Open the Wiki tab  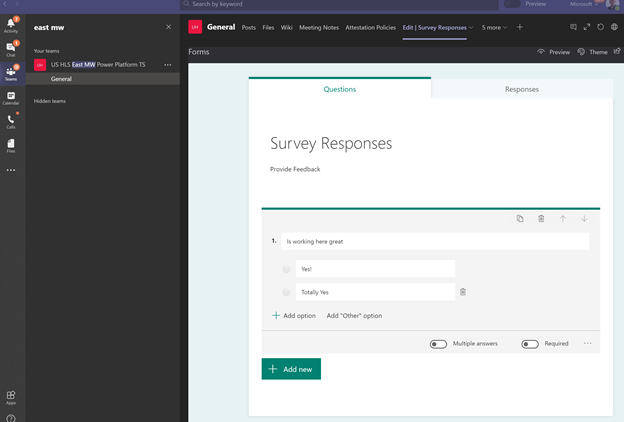point(287,27)
